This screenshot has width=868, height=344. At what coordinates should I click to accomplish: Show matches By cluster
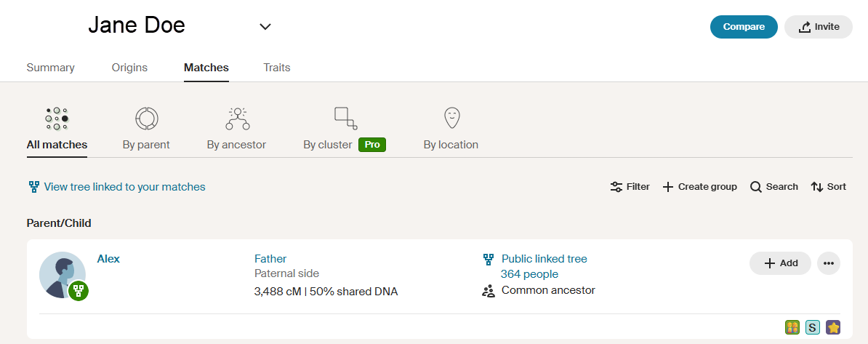pos(344,129)
